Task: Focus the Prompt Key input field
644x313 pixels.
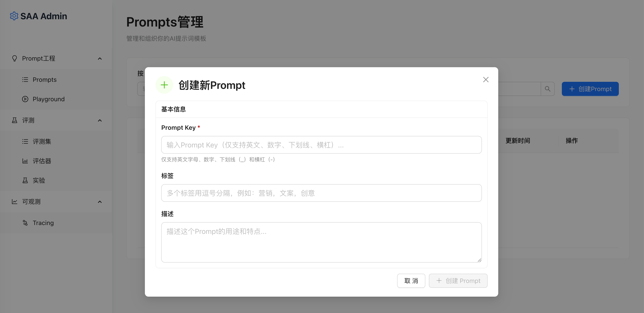Action: pyautogui.click(x=321, y=145)
